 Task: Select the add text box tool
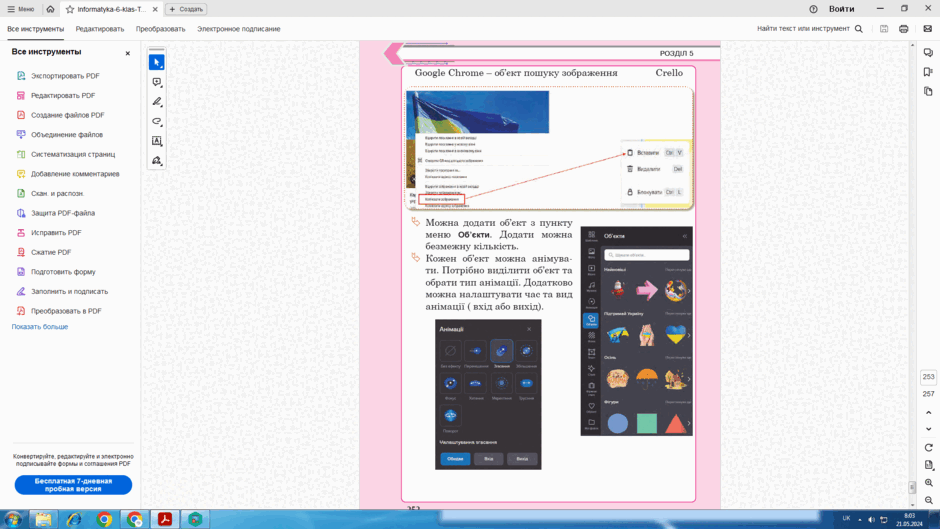tap(156, 141)
